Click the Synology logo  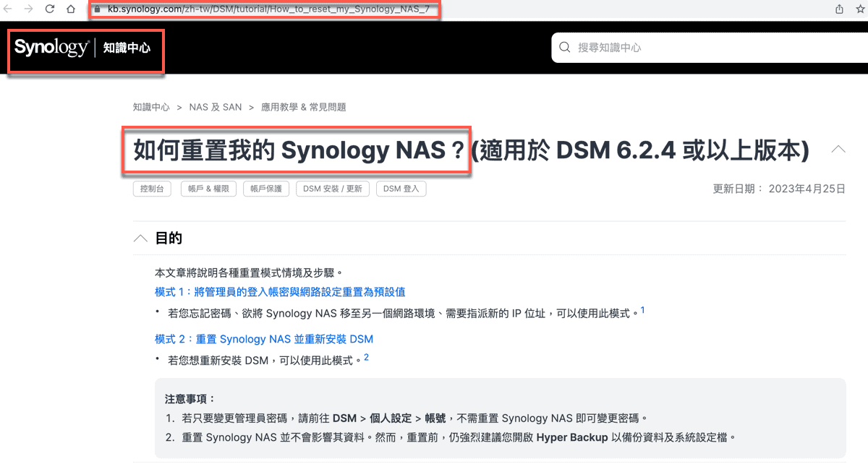[51, 48]
